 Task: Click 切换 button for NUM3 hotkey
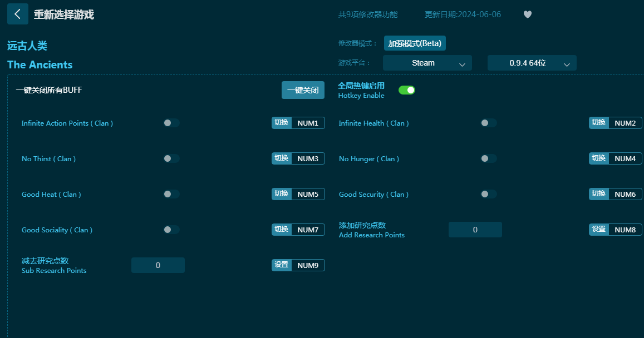coord(282,158)
